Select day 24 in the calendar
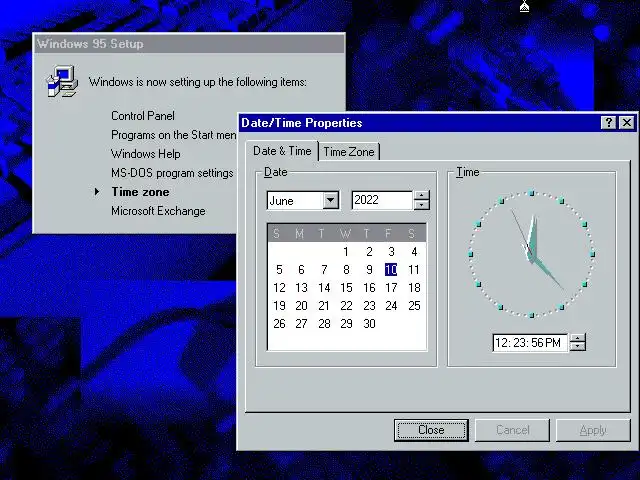 point(391,306)
